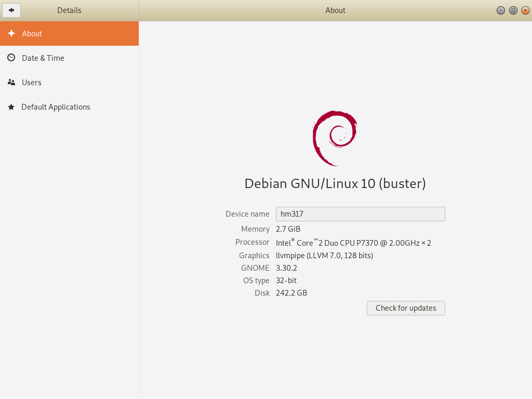Click the About star icon in sidebar
Image resolution: width=532 pixels, height=399 pixels.
(x=11, y=33)
